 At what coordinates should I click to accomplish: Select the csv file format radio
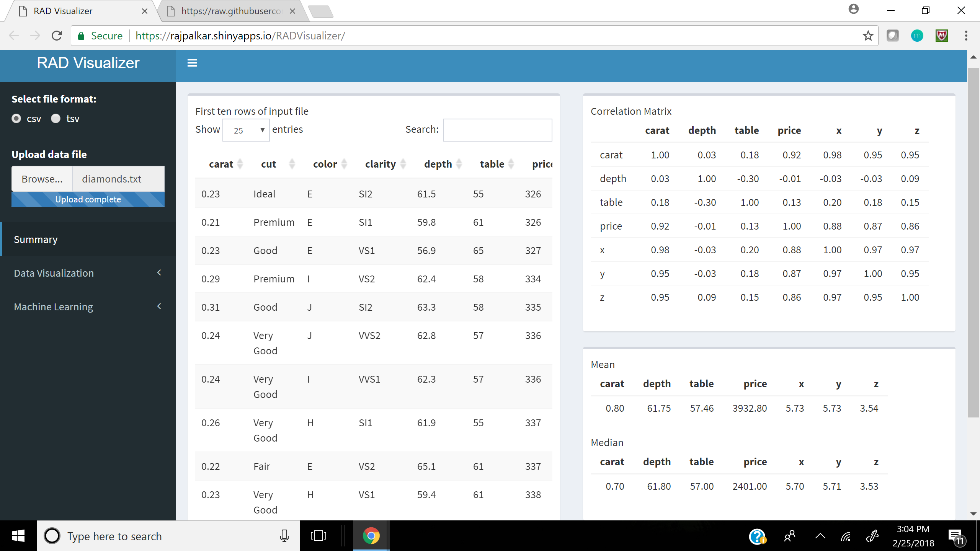[x=16, y=119]
